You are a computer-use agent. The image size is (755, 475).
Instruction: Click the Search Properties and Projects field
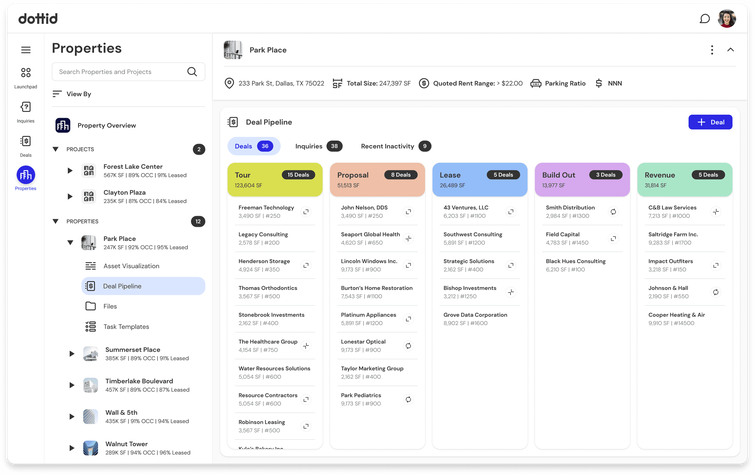(120, 72)
